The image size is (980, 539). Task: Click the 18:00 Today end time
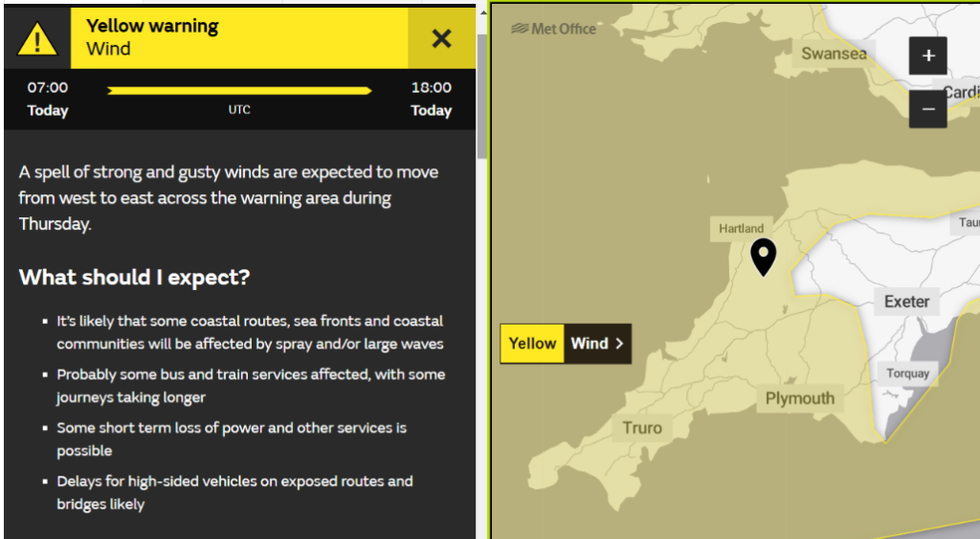[431, 99]
